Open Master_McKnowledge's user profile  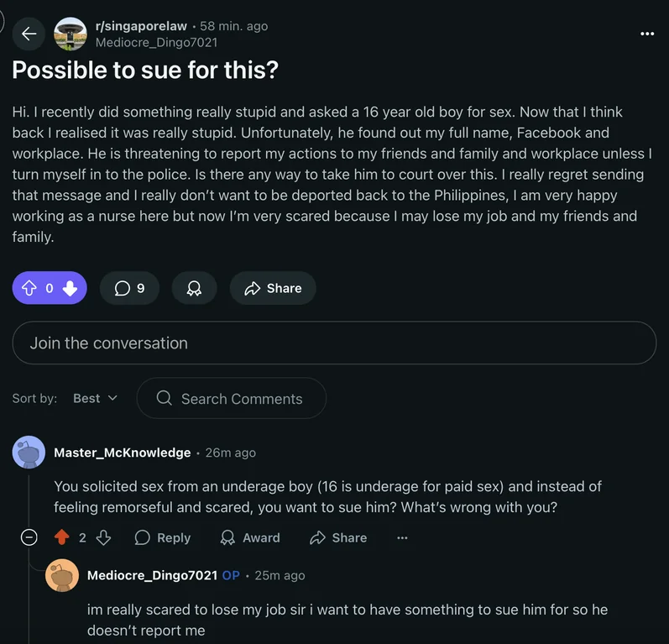tap(123, 453)
